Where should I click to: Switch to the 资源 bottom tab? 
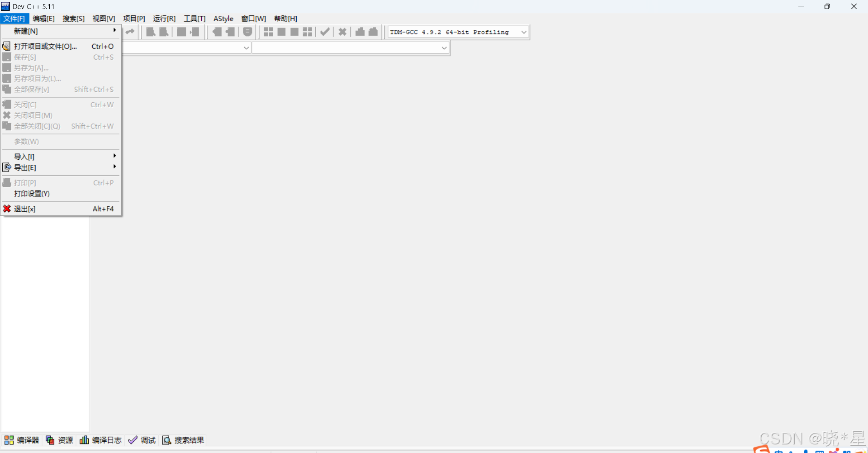coord(59,440)
